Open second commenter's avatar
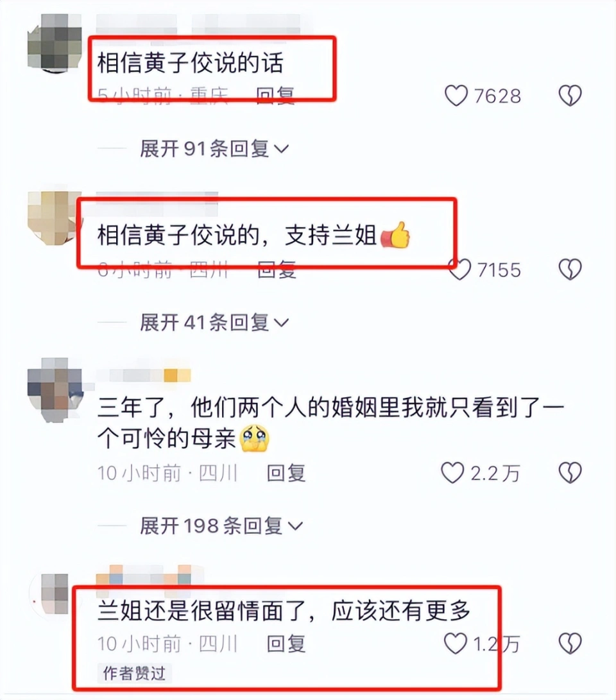This screenshot has width=616, height=700. pos(55,218)
